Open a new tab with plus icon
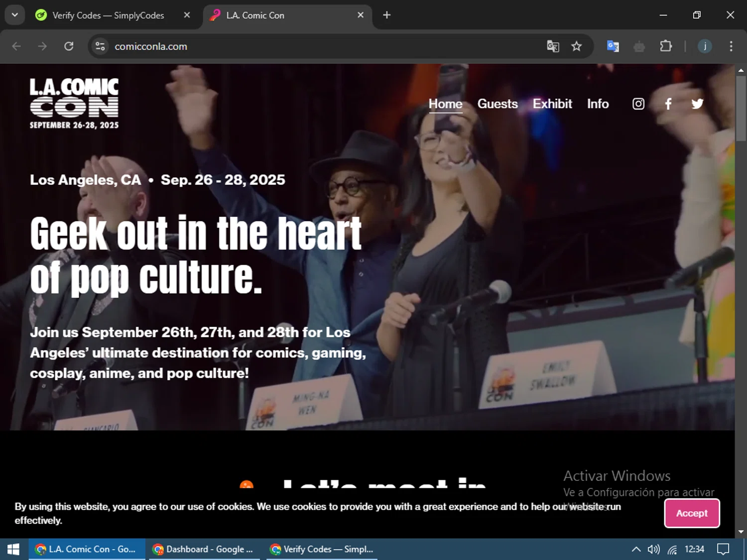The width and height of the screenshot is (747, 560). [x=386, y=15]
